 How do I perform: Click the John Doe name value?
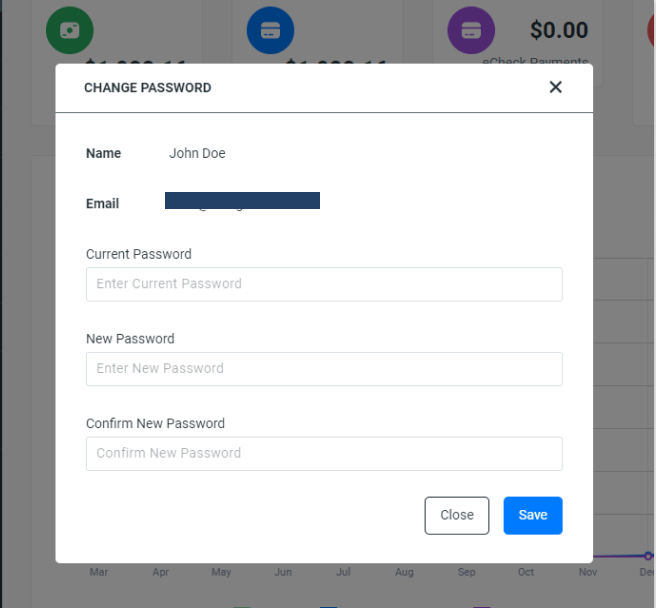(x=197, y=153)
